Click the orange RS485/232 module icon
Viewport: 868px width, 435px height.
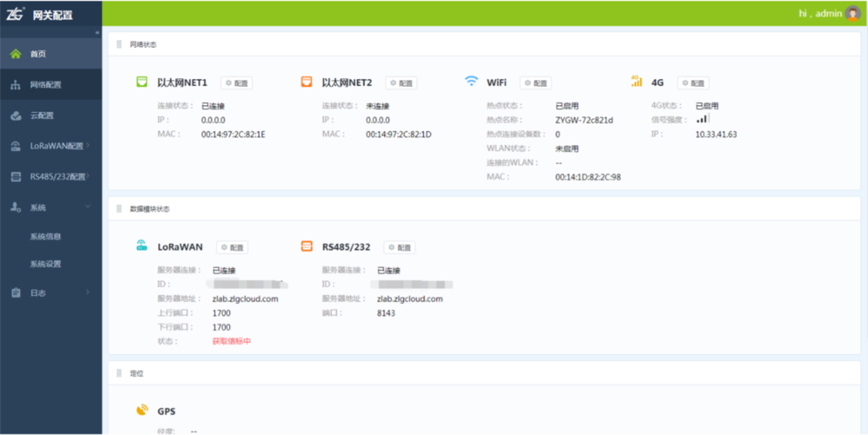point(306,246)
